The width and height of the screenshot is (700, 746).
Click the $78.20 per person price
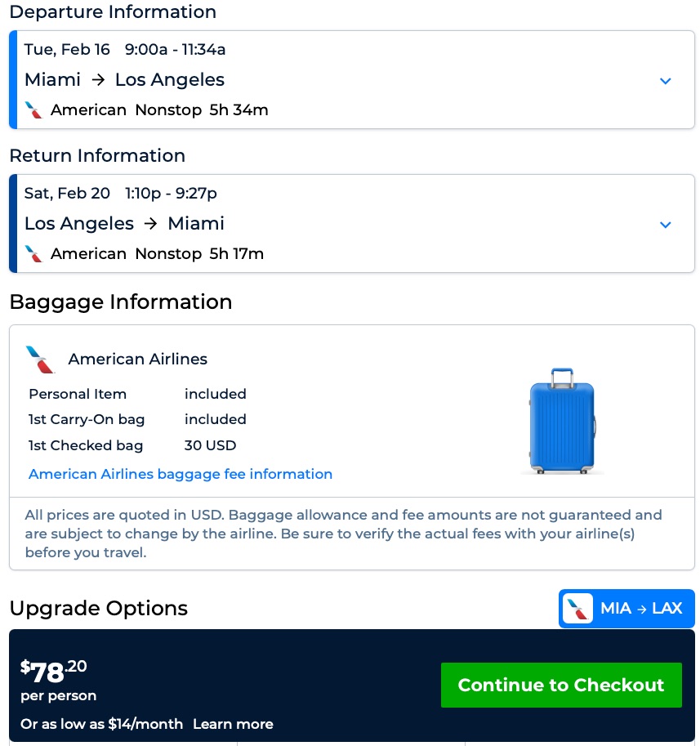click(54, 672)
